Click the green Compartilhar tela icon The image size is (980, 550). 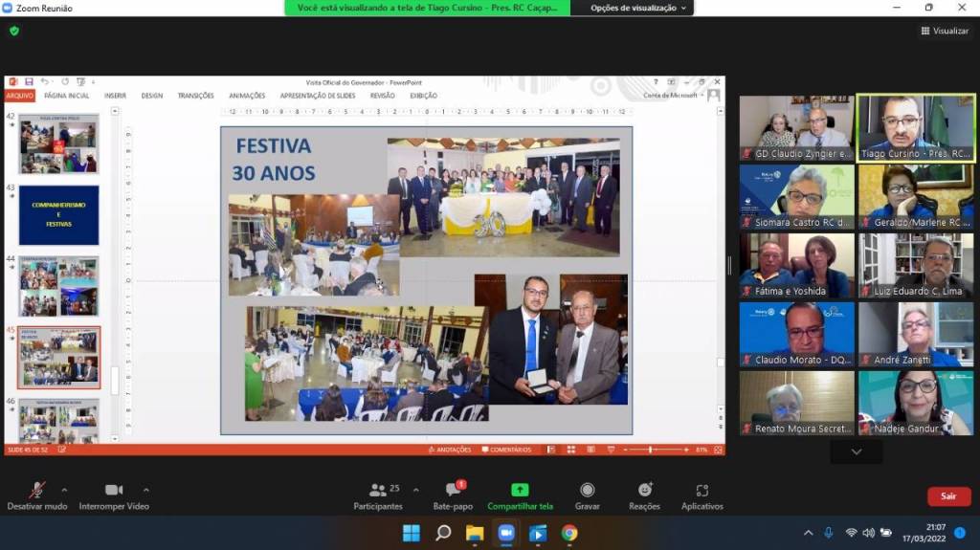520,490
